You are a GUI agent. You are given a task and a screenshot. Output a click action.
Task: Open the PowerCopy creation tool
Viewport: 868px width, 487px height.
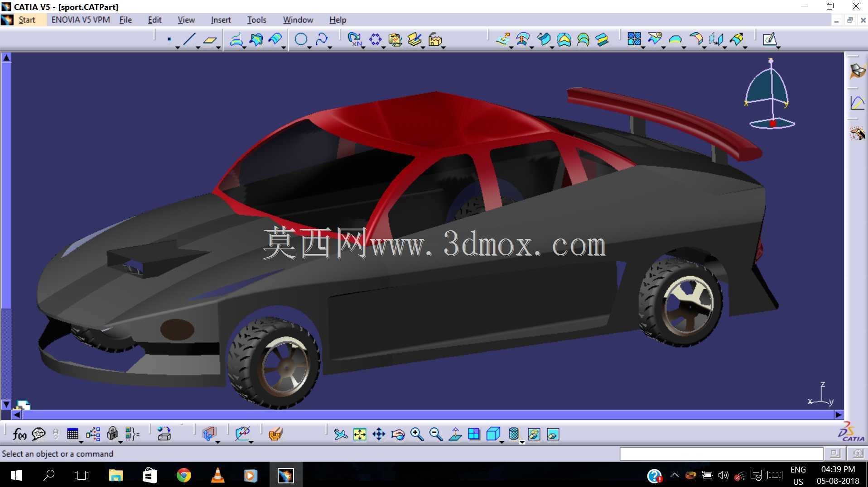coord(415,40)
